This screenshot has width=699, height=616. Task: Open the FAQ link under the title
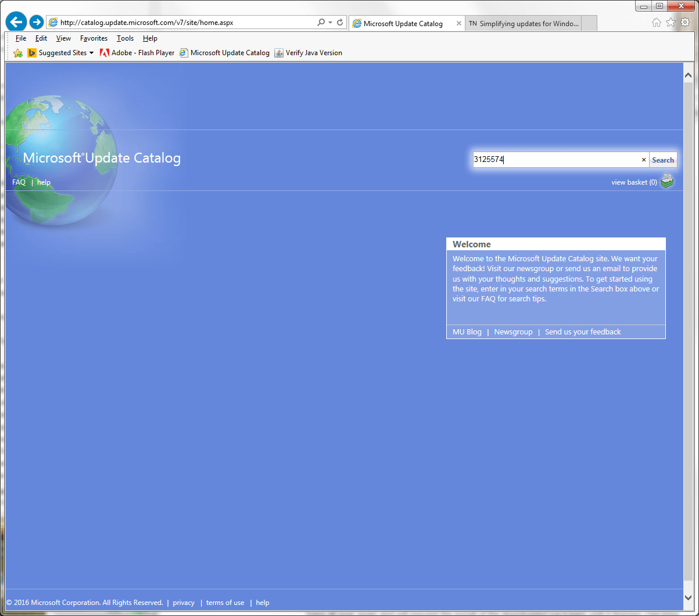19,182
